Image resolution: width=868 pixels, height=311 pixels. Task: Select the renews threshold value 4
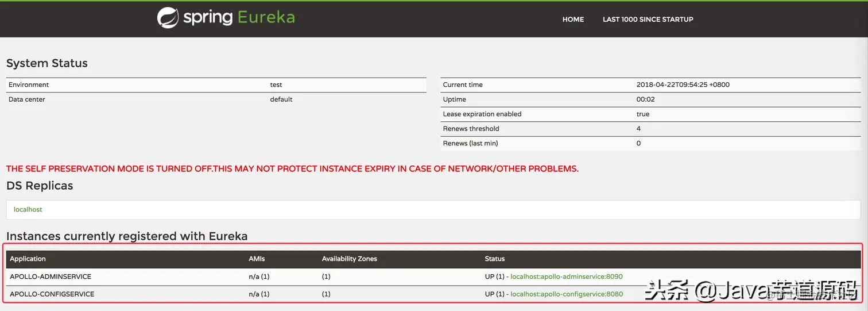tap(638, 129)
